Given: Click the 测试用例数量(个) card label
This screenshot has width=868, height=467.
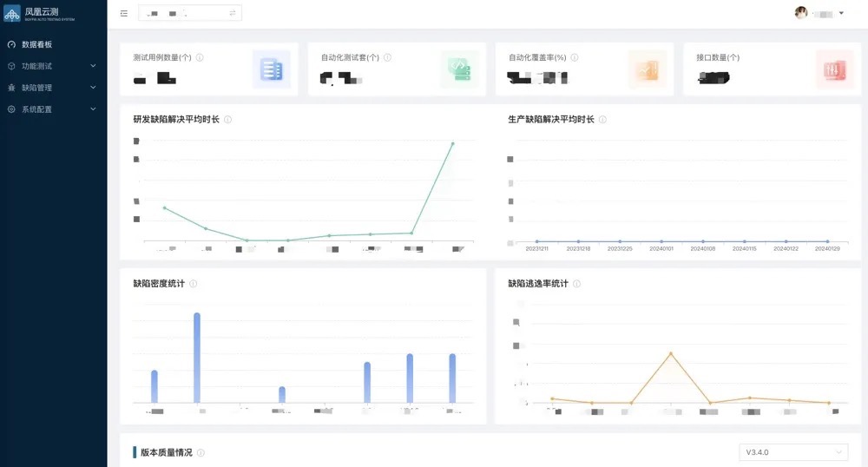Looking at the screenshot, I should point(162,57).
